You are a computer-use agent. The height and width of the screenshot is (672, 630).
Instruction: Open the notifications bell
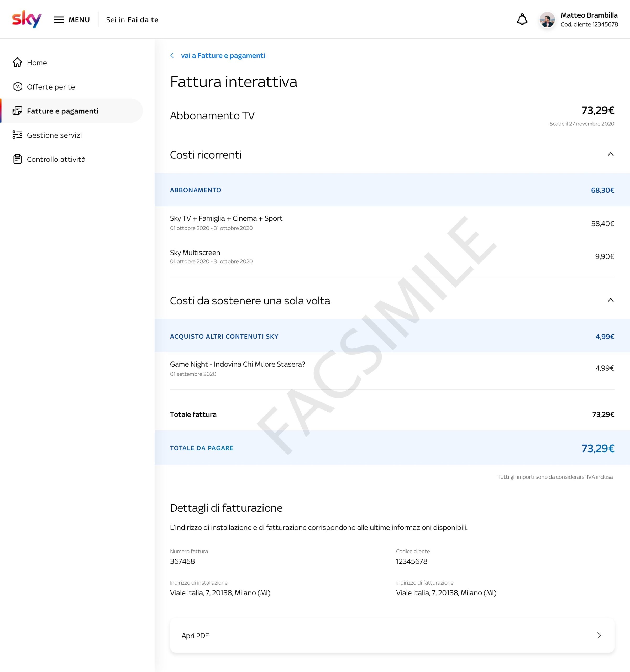click(x=522, y=19)
